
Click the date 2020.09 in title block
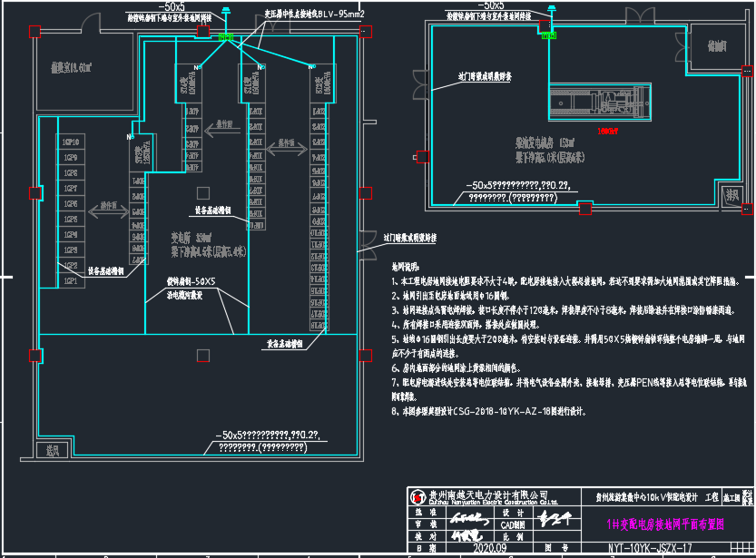tap(490, 548)
